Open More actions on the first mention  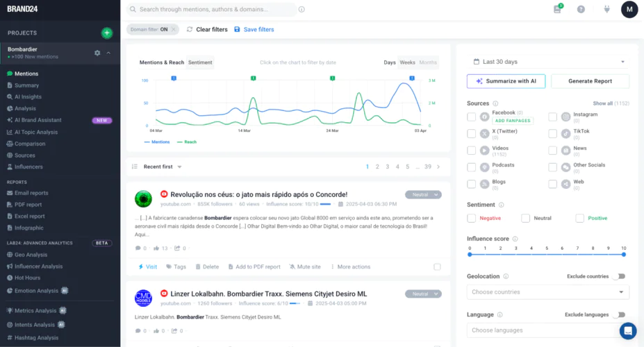(x=350, y=267)
